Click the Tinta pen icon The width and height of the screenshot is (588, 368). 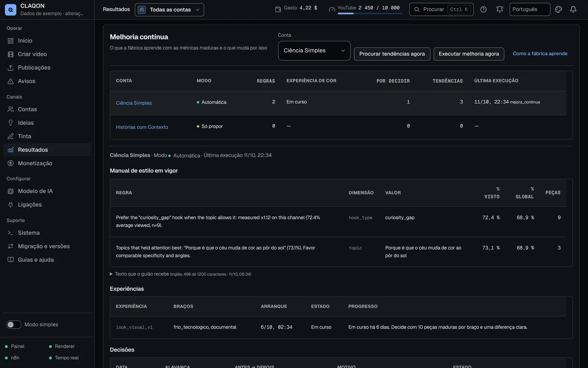[11, 137]
